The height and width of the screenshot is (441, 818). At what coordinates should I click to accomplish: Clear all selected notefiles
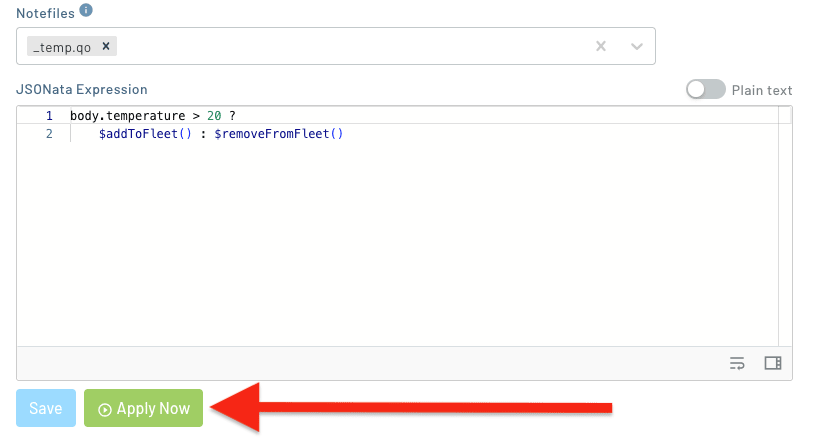601,46
